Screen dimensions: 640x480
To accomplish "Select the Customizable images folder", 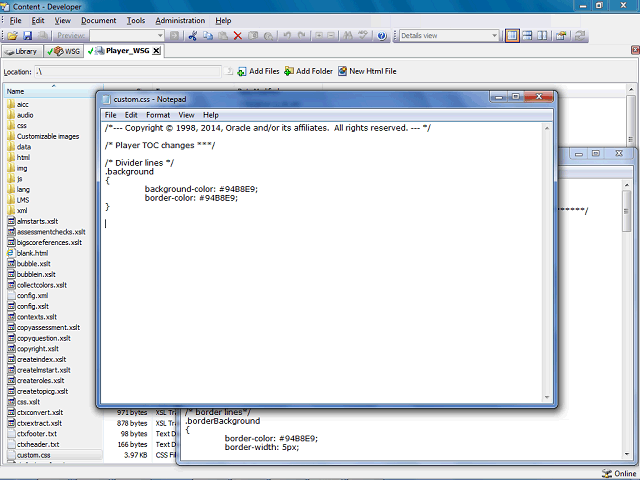I will coord(48,136).
